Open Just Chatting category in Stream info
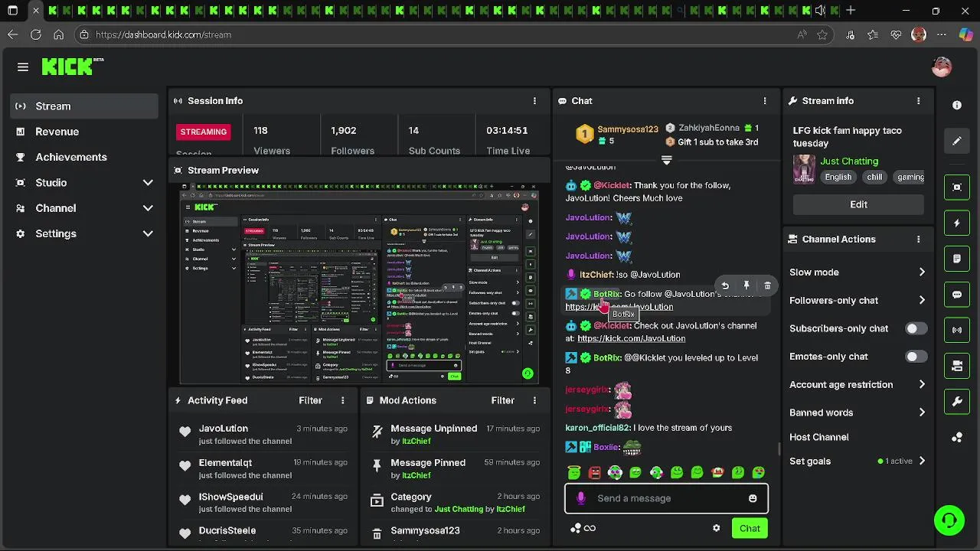This screenshot has height=551, width=980. click(849, 161)
